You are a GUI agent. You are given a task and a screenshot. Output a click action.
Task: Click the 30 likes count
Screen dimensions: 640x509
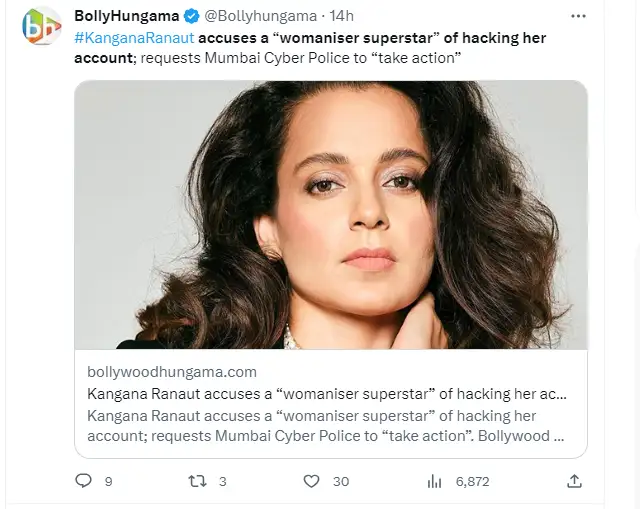click(x=341, y=481)
